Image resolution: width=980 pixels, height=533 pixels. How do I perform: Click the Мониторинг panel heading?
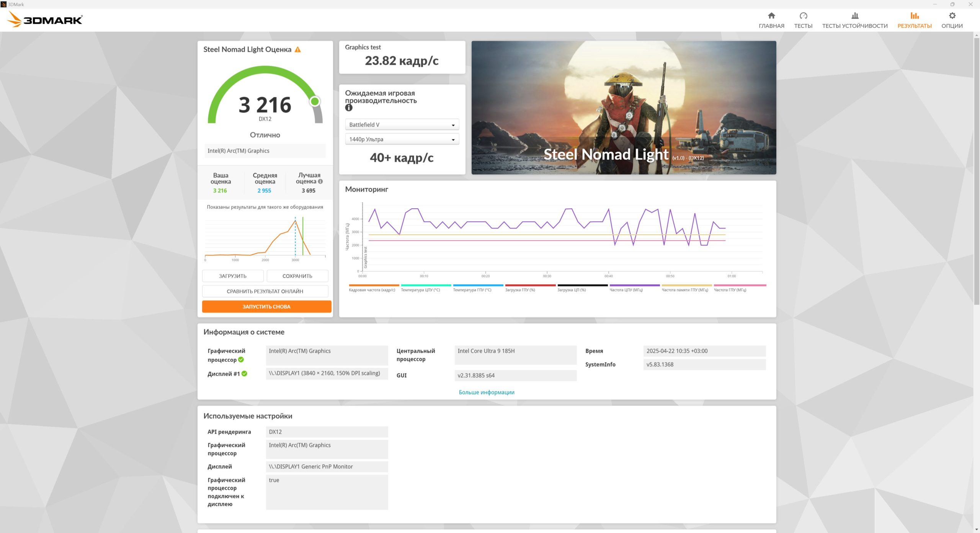[x=366, y=189]
